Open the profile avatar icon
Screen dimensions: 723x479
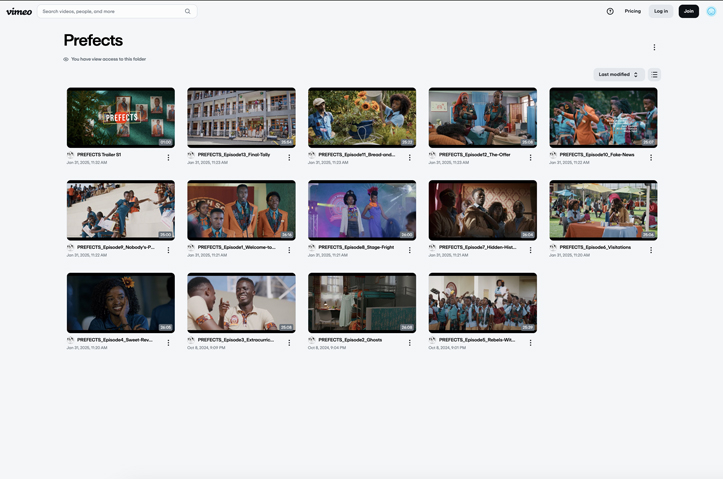coord(711,12)
